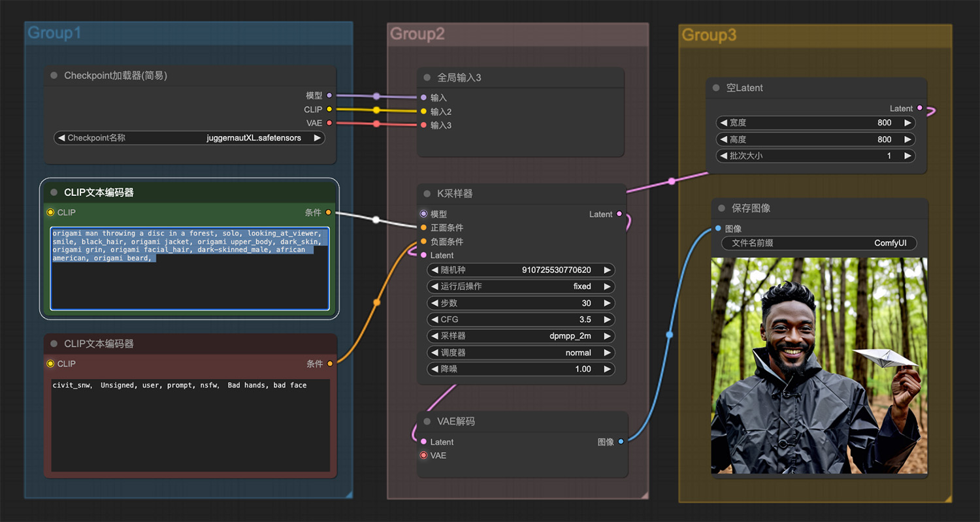Click the 模型 output port on Checkpoint加载器
Image resolution: width=980 pixels, height=522 pixels.
coord(329,95)
